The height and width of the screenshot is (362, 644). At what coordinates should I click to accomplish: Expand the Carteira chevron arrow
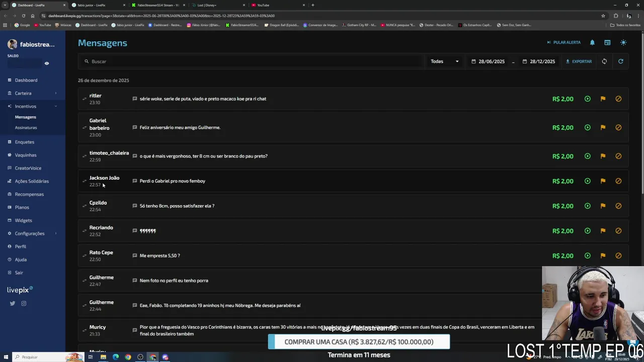[55, 93]
